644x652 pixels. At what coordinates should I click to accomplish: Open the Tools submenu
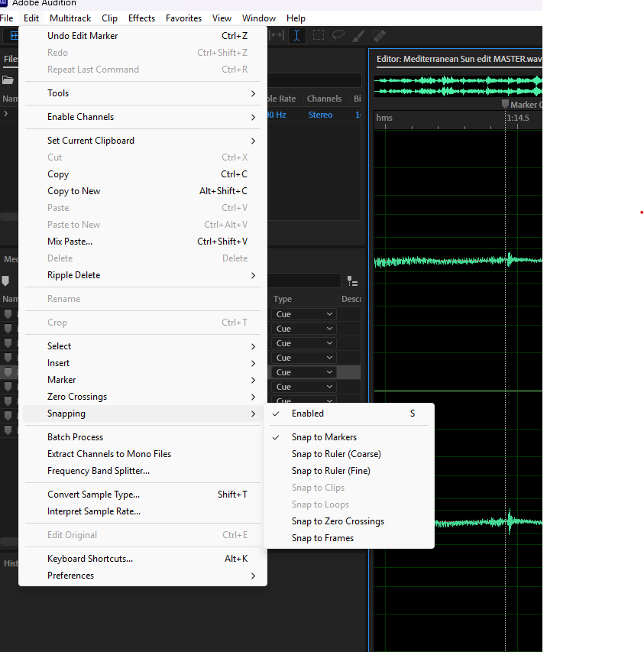[x=143, y=93]
